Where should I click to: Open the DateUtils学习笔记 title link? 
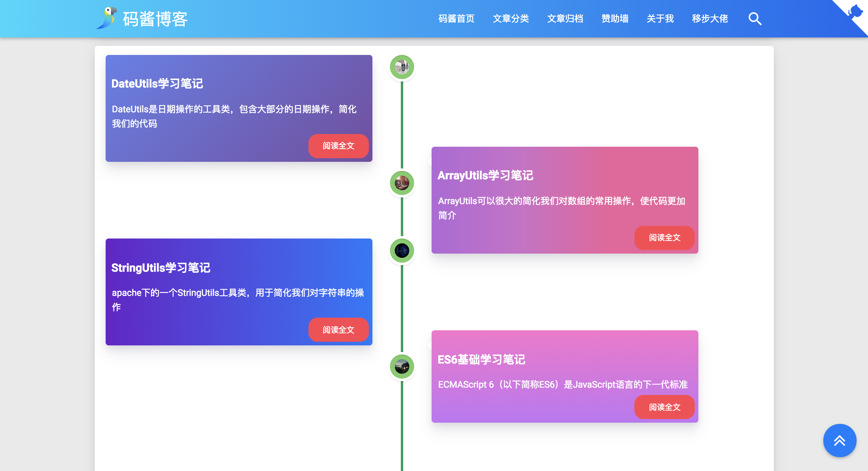(x=157, y=84)
